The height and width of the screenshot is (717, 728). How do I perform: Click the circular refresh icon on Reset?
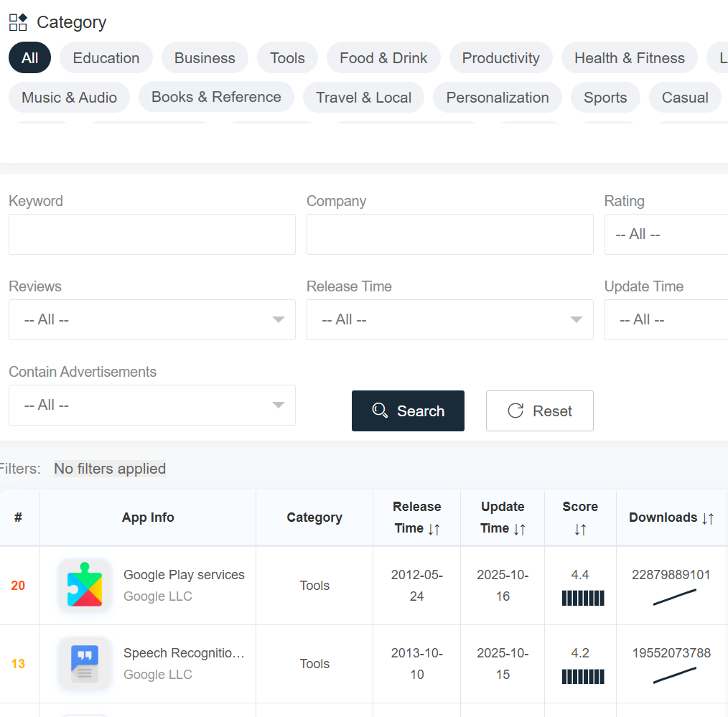(515, 411)
